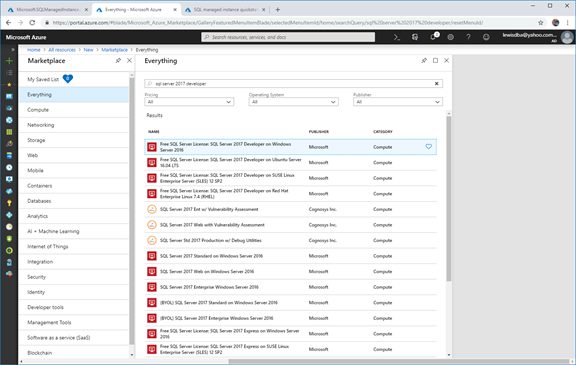This screenshot has width=576, height=365.
Task: Click the Marketplace menu scrollbar down arrow
Action: (132, 355)
